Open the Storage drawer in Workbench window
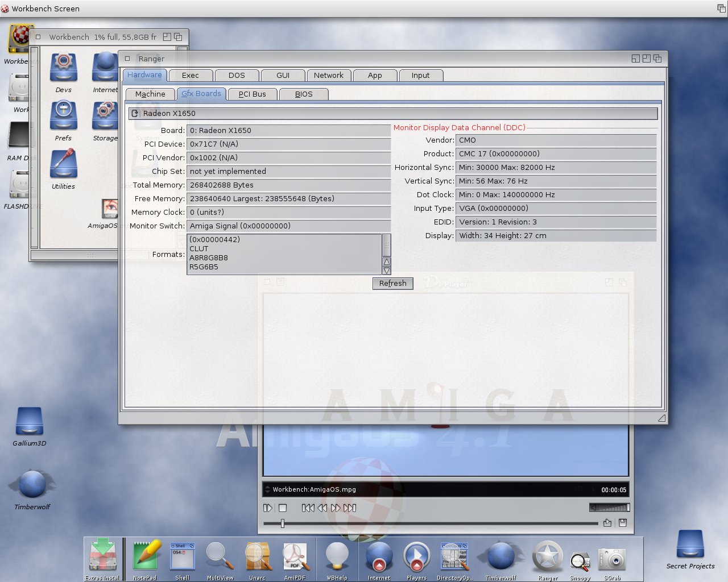Image resolution: width=728 pixels, height=582 pixels. tap(105, 116)
